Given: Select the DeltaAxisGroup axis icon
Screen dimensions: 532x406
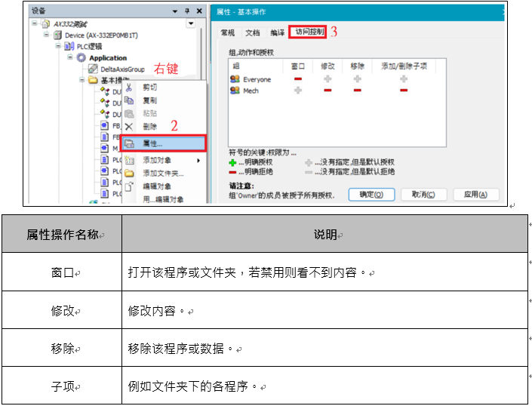Looking at the screenshot, I should (x=94, y=69).
